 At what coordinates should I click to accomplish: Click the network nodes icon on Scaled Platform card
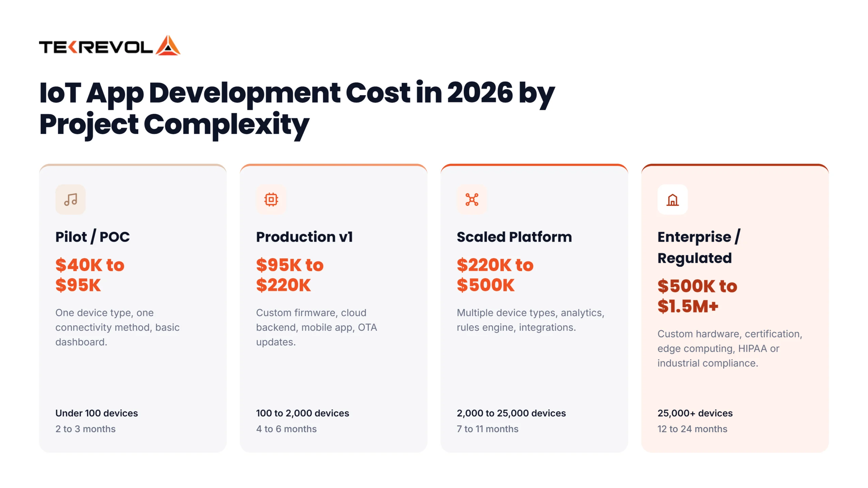[x=472, y=200]
